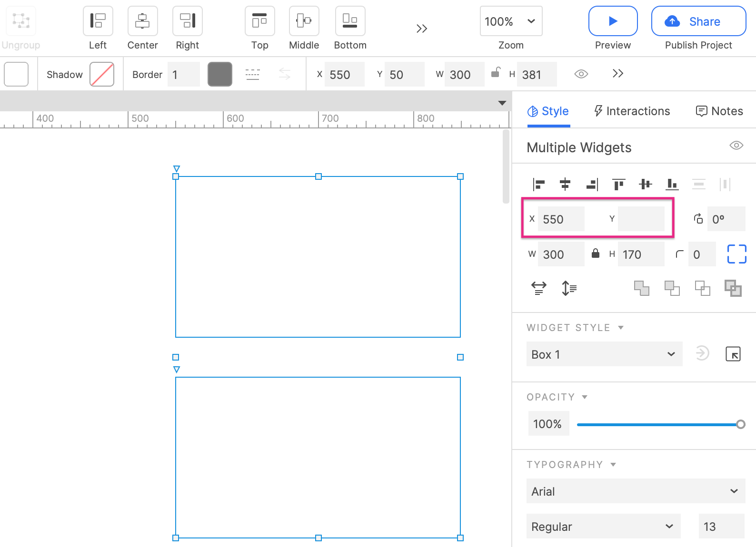
Task: Click the X field in Style panel
Action: 561,219
